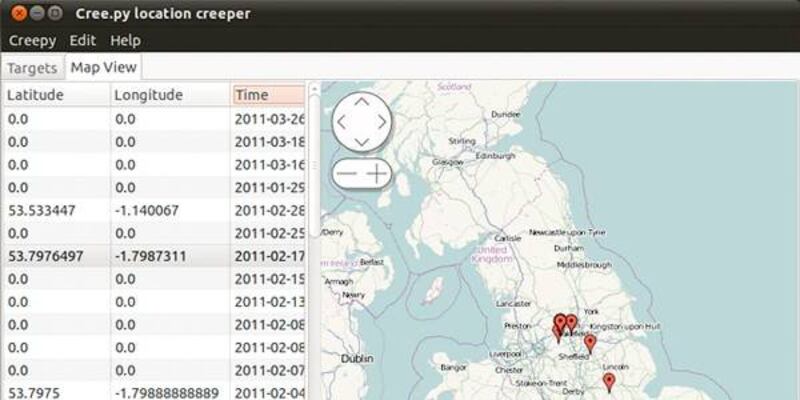
Task: Select the time cell 2011-02-25
Action: pyautogui.click(x=269, y=233)
